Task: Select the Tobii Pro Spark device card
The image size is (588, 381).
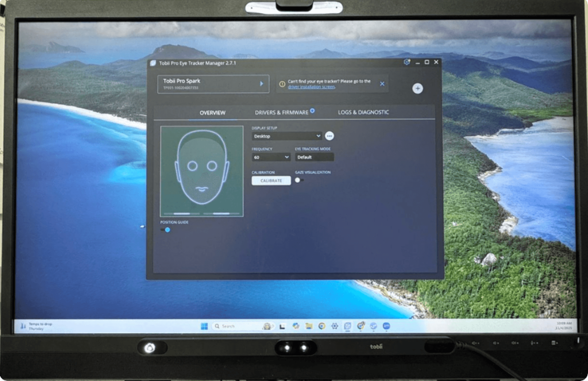Action: (213, 84)
